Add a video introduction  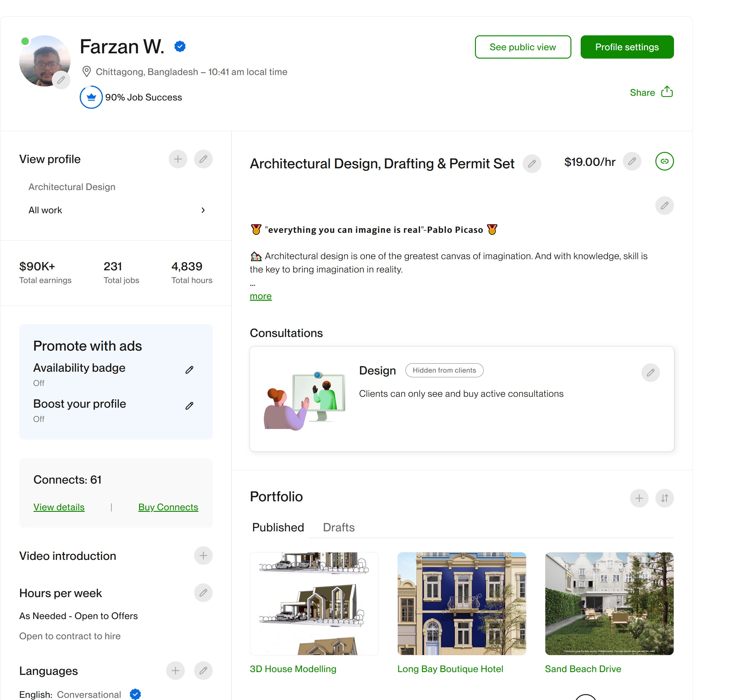[x=203, y=556]
